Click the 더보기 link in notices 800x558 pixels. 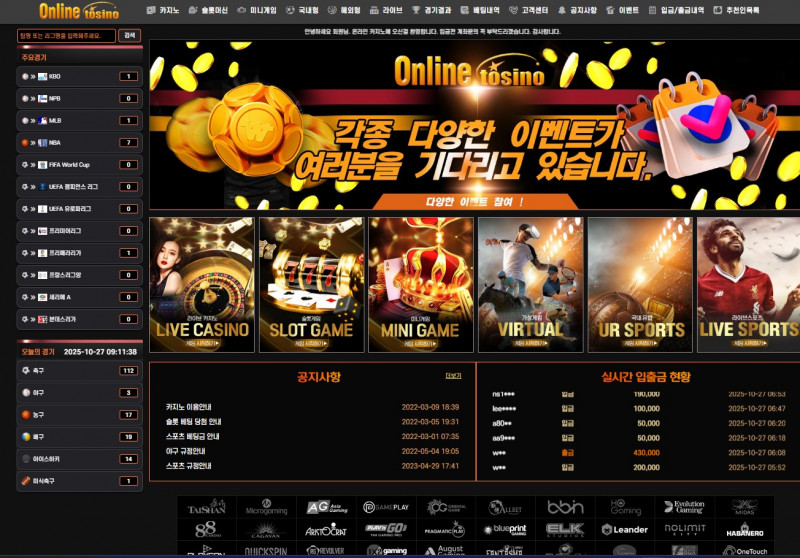(x=453, y=376)
